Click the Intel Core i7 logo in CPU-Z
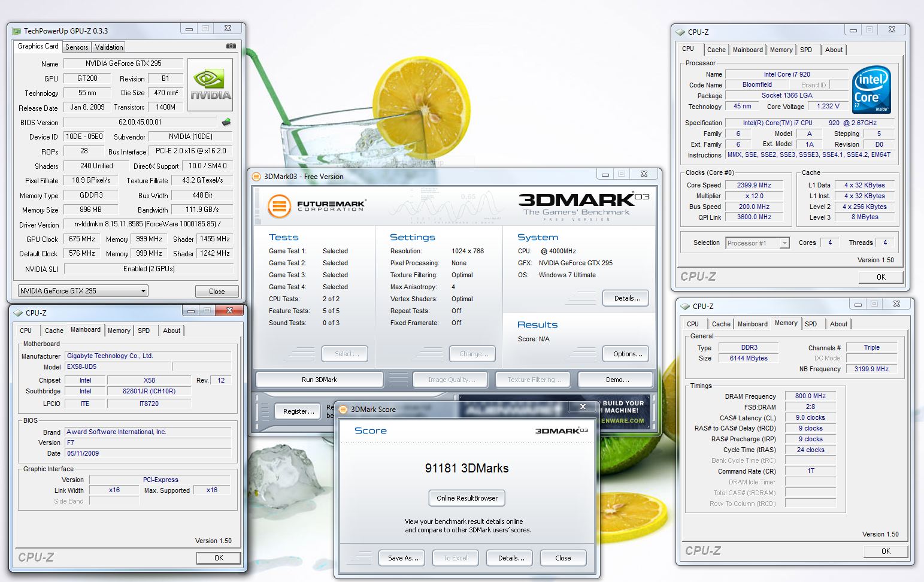The width and height of the screenshot is (924, 582). [871, 90]
